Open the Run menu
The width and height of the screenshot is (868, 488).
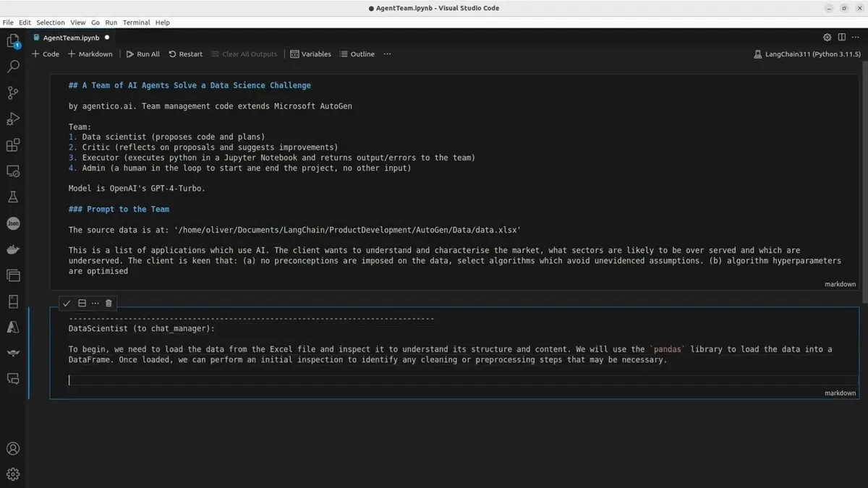point(111,22)
